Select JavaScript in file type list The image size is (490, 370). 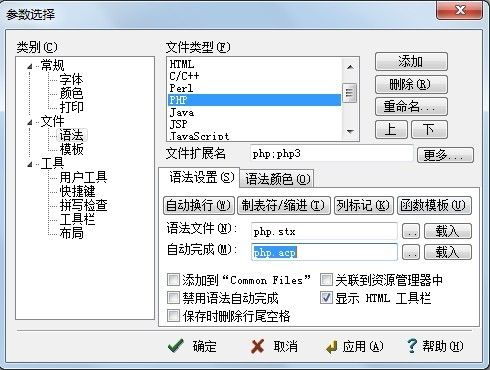[254, 136]
